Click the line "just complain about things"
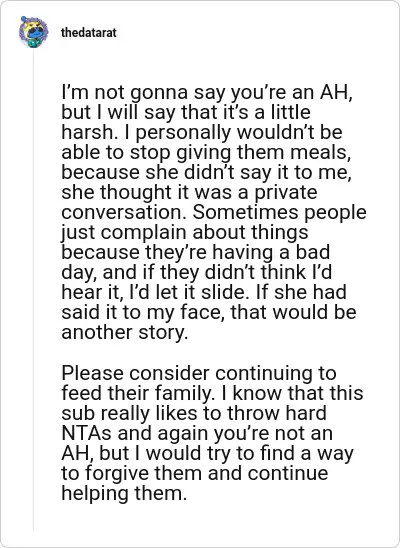Viewport: 400px width, 548px height. [185, 232]
